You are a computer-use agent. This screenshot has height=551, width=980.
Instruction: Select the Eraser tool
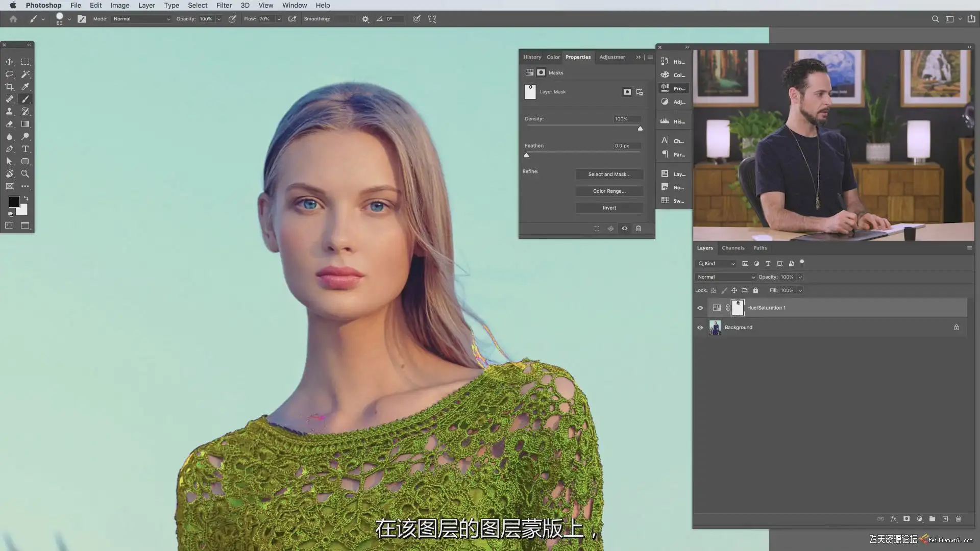pos(9,124)
